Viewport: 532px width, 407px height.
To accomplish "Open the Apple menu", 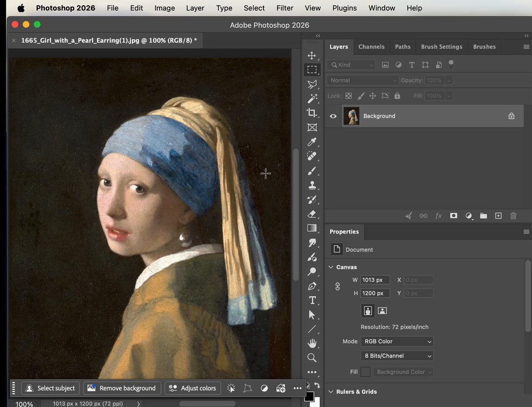I will (x=21, y=8).
